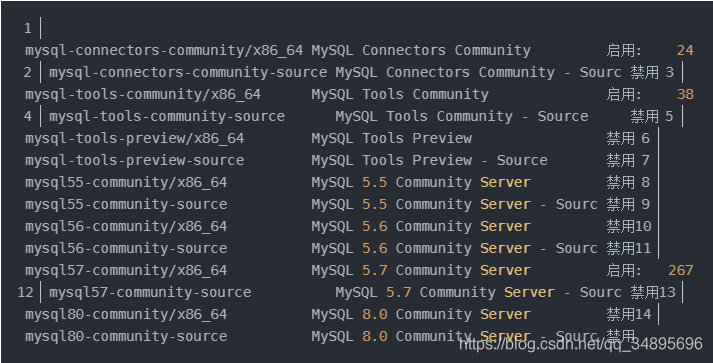Screen dimensions: 713x363
Task: Click 'MySQL Connectors Community' description without Source
Action: 421,50
